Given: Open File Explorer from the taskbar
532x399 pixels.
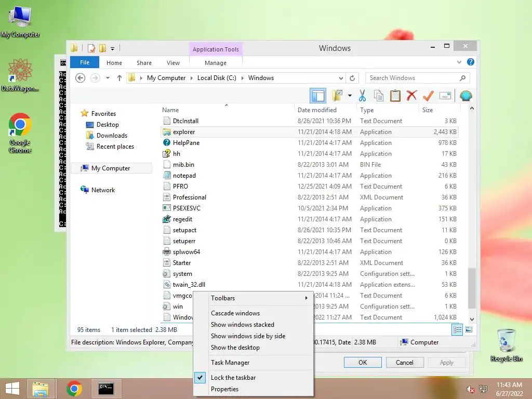Looking at the screenshot, I should click(x=41, y=389).
